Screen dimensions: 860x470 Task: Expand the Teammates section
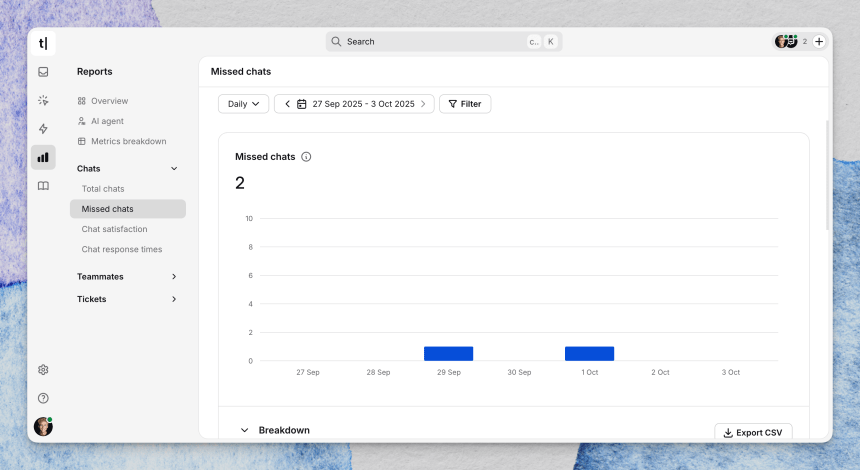(128, 276)
